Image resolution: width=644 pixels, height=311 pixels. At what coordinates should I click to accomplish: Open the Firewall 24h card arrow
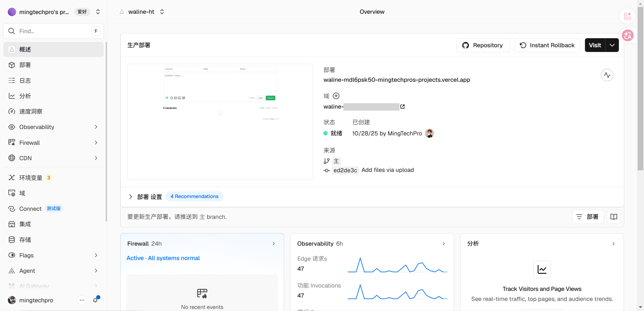point(274,244)
